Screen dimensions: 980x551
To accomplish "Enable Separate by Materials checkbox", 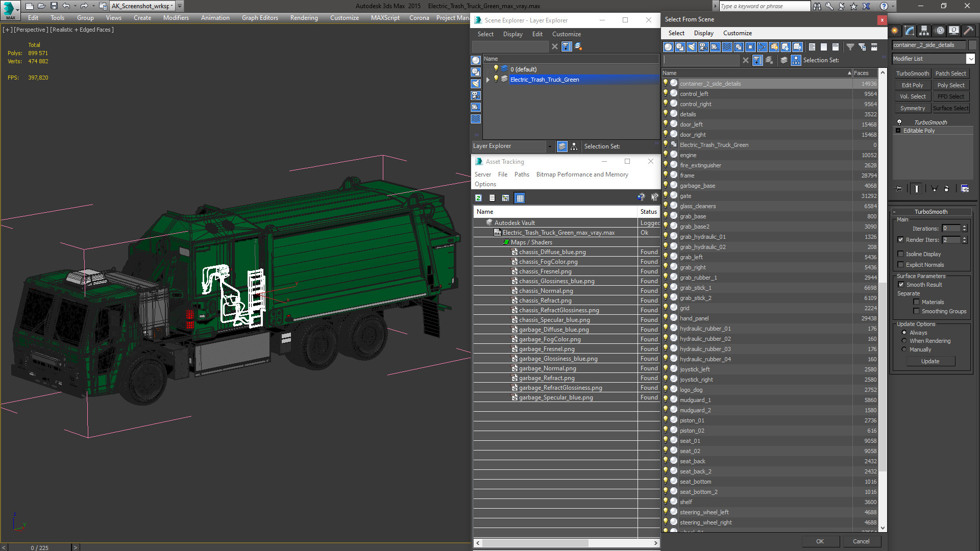I will click(x=916, y=302).
